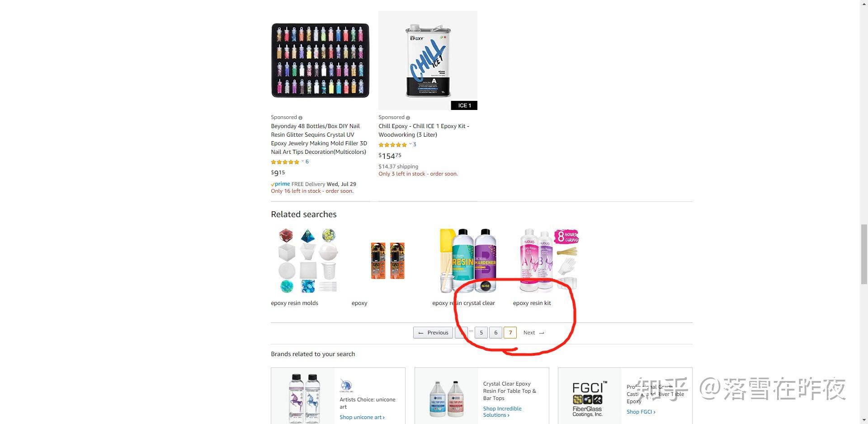
Task: Open the star rating of Chill Epoxy kit
Action: [x=392, y=145]
